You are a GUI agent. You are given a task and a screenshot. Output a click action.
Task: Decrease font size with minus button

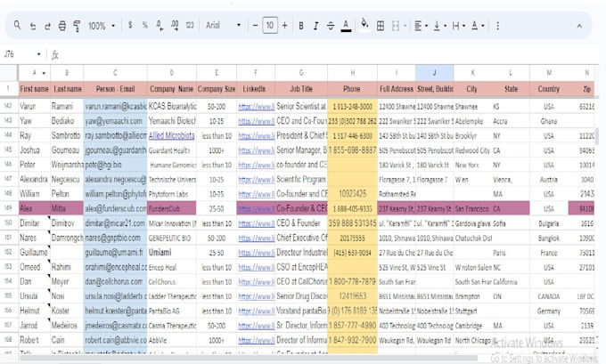(x=255, y=26)
